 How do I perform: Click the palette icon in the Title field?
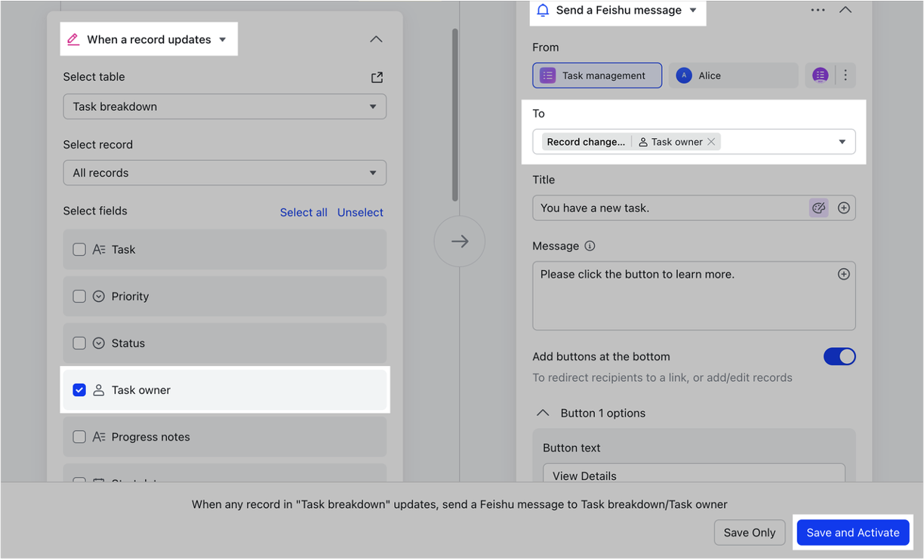tap(818, 208)
